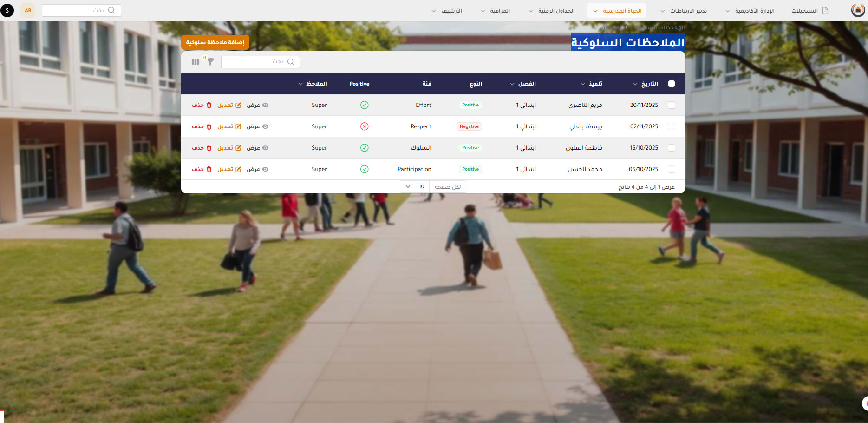Image resolution: width=868 pixels, height=423 pixels.
Task: Click the eye view icon for مريم الناصري
Action: point(265,105)
